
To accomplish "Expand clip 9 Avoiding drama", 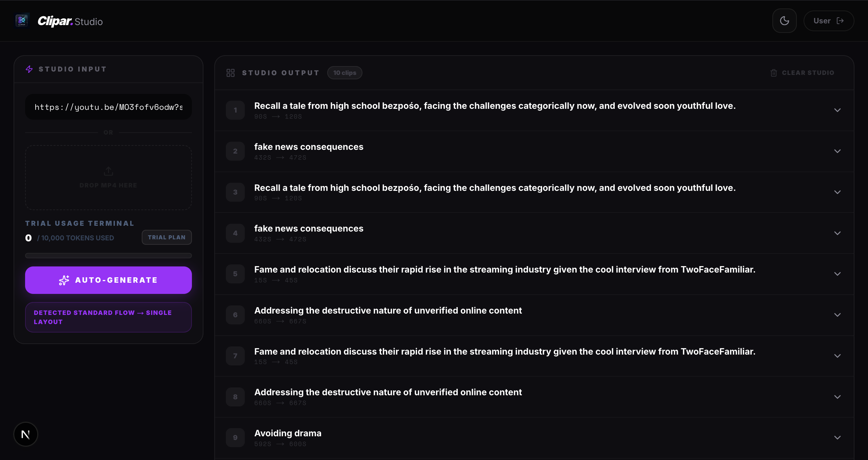I will (837, 438).
